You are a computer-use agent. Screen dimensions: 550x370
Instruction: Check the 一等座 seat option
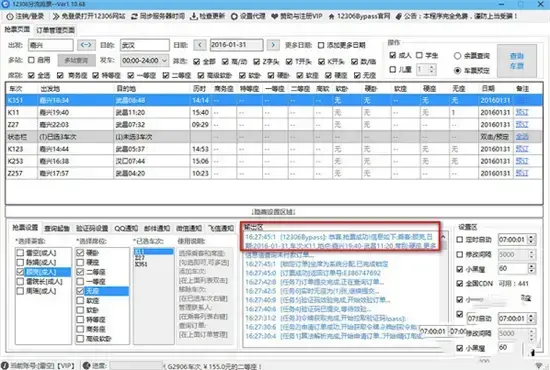[80, 281]
